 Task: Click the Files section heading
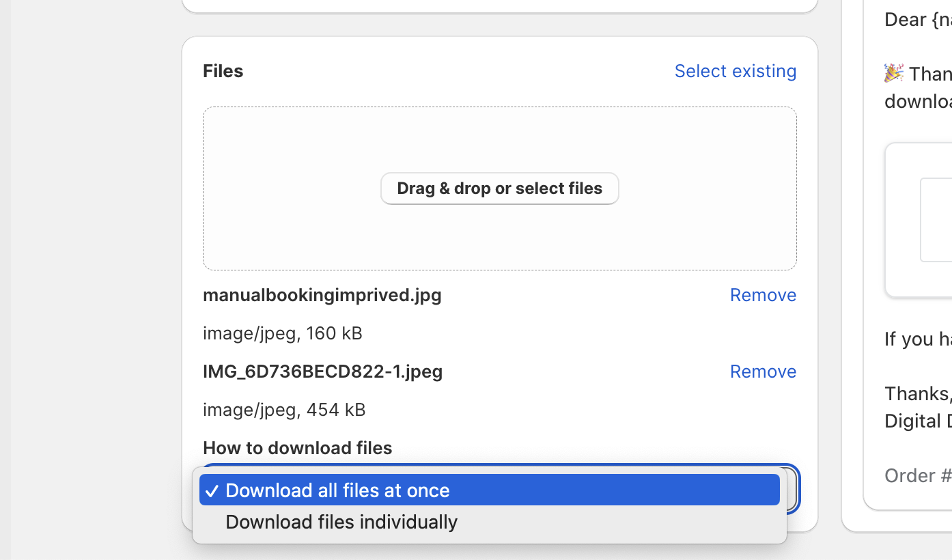pos(223,71)
